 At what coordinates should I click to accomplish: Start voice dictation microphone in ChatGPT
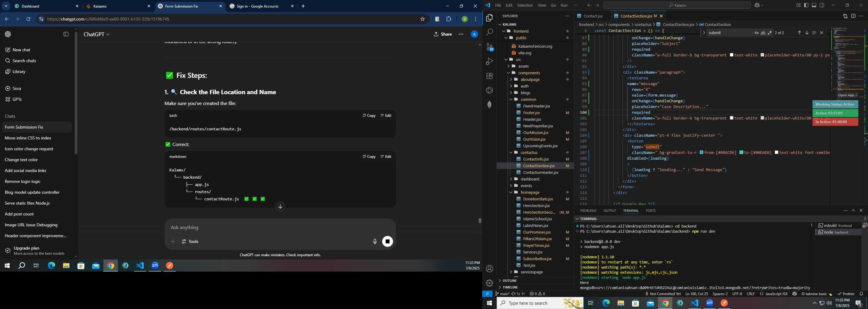374,241
